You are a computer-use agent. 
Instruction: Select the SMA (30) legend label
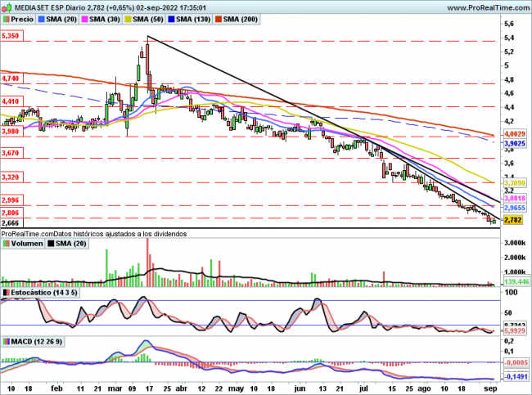click(105, 20)
